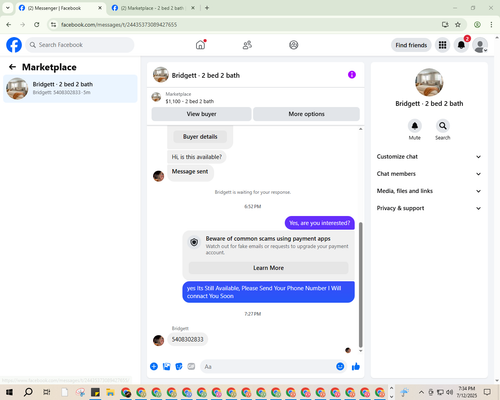Expand Customize chat section
This screenshot has width=500, height=400.
tap(429, 157)
